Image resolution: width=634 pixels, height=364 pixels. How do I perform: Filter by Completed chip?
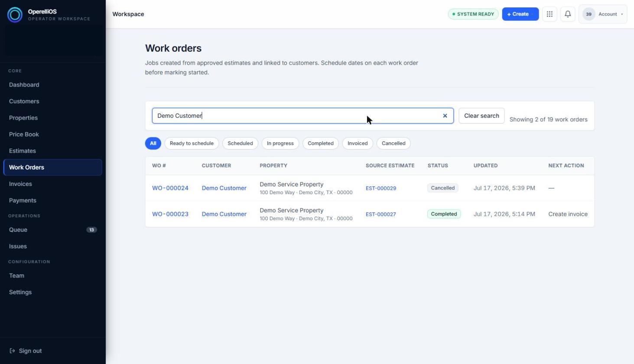pos(321,143)
